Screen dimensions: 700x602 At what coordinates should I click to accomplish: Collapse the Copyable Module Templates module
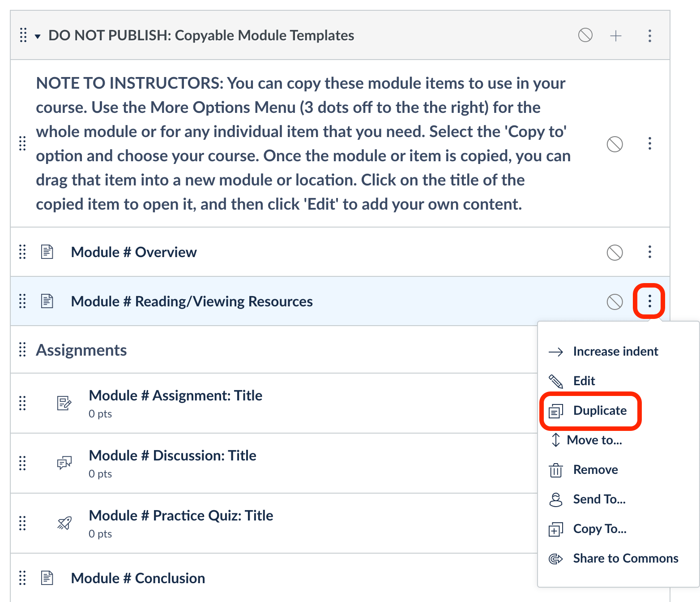click(38, 36)
